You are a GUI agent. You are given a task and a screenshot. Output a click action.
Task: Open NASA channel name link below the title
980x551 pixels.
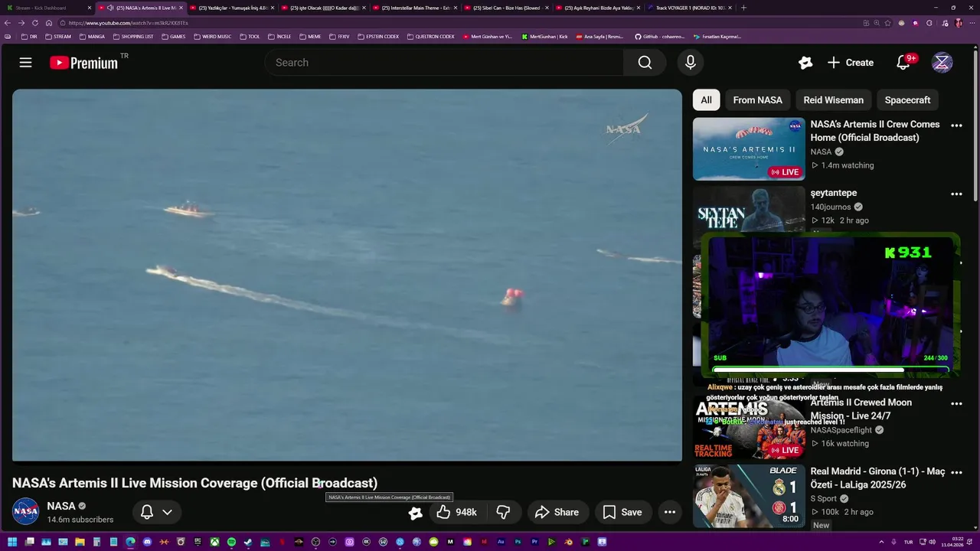coord(61,506)
